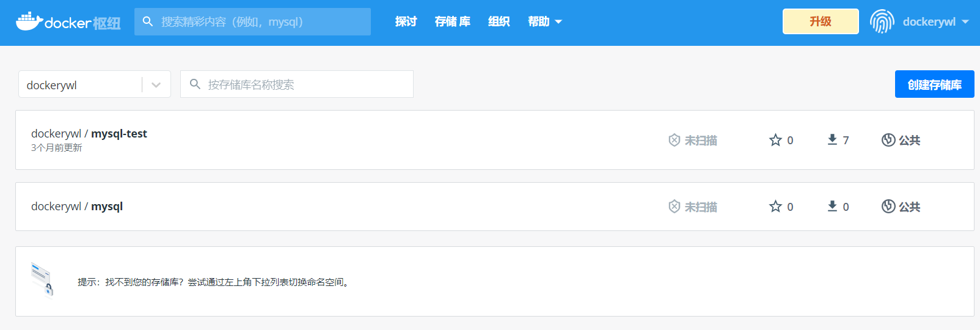Click the 未扫描 label in mysql-test row

[701, 141]
